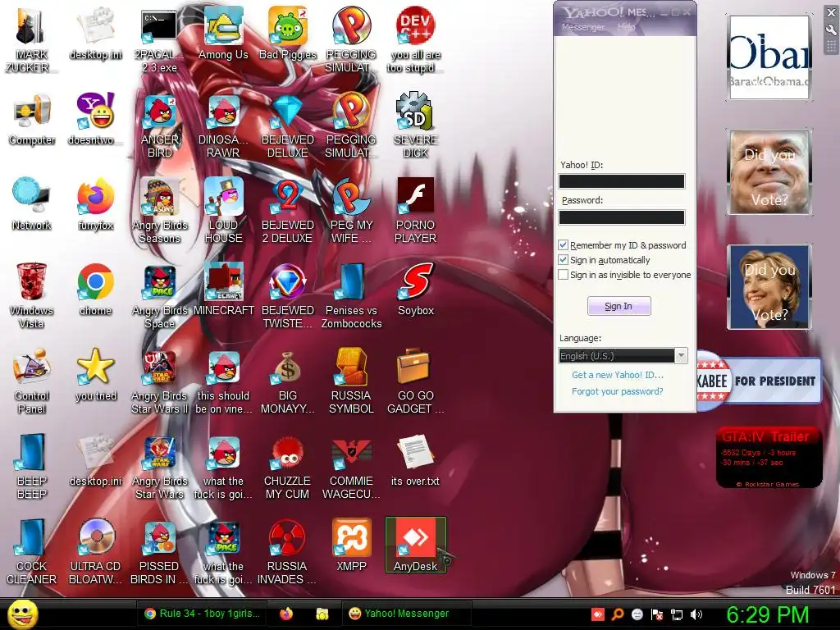This screenshot has height=630, width=840.
Task: Open the Among Us desktop shortcut
Action: 223,33
